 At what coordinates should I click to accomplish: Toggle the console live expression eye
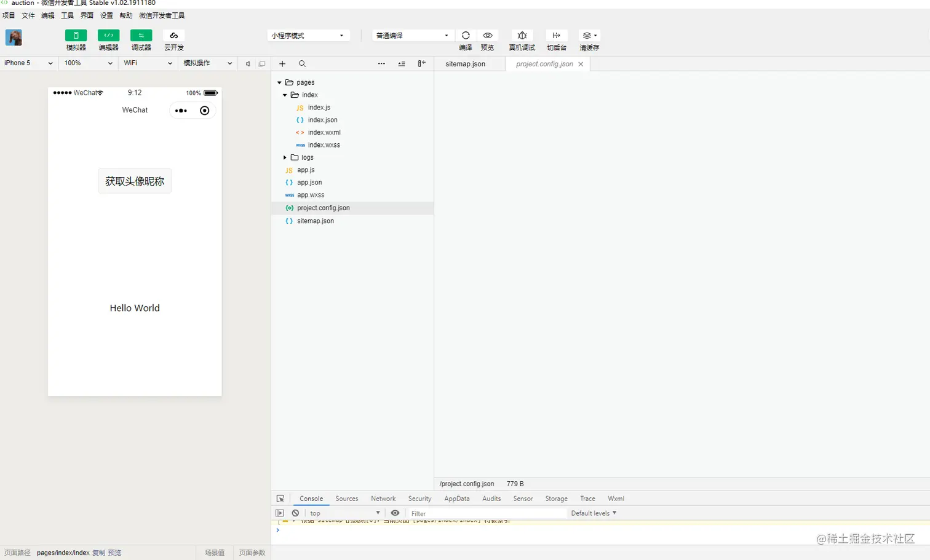tap(395, 513)
